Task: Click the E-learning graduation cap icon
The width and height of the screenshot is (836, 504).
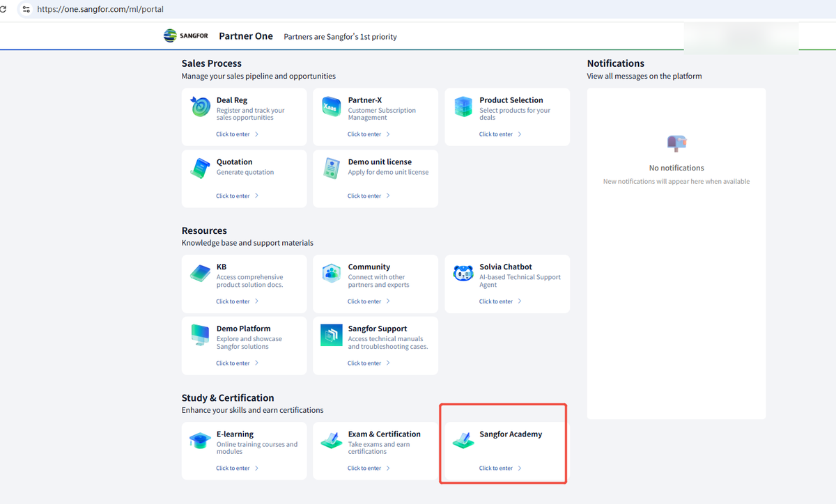Action: 200,441
